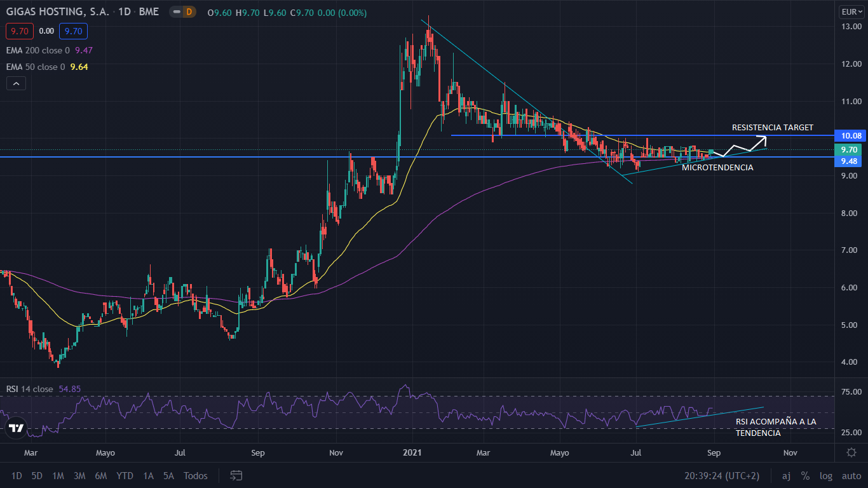Select the Todos time range

tap(196, 475)
